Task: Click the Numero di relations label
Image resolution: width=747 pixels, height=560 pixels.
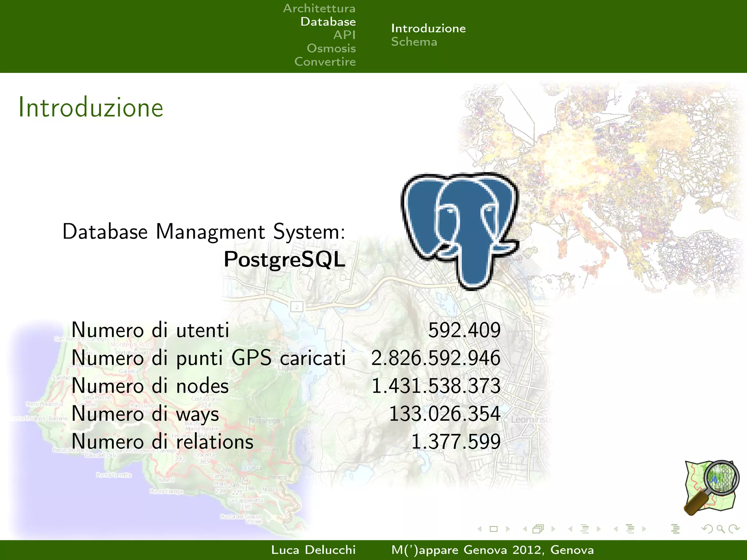Action: click(162, 442)
